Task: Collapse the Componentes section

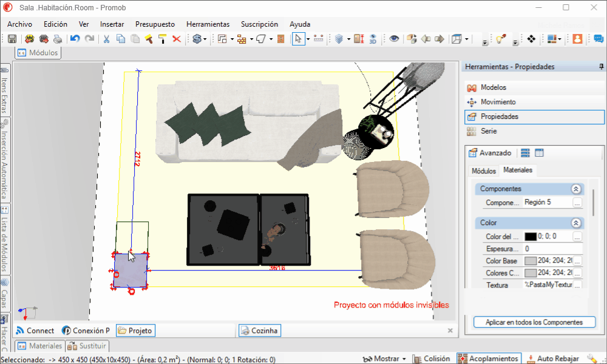Action: click(x=575, y=189)
